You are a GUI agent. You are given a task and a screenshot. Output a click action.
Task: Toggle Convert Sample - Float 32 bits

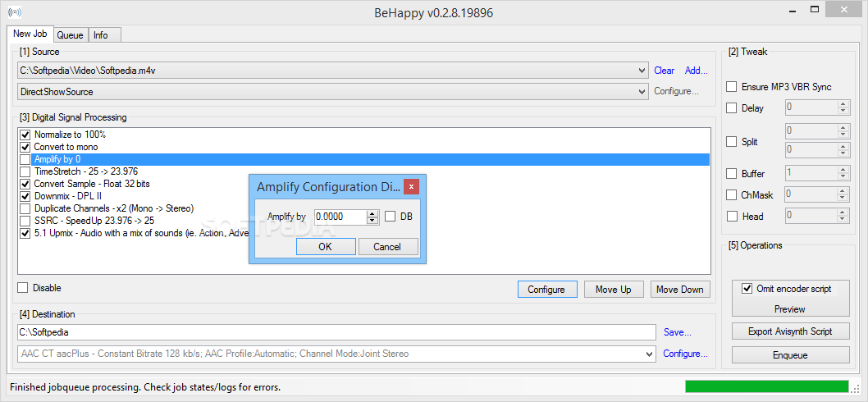tap(25, 184)
